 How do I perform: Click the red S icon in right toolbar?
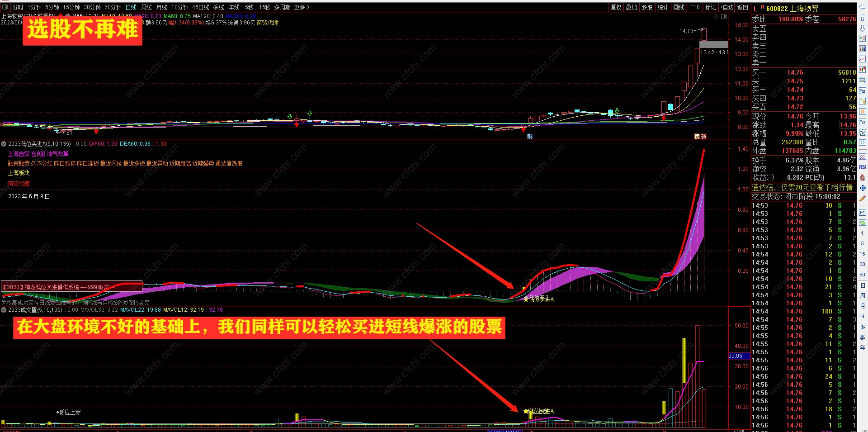(862, 177)
